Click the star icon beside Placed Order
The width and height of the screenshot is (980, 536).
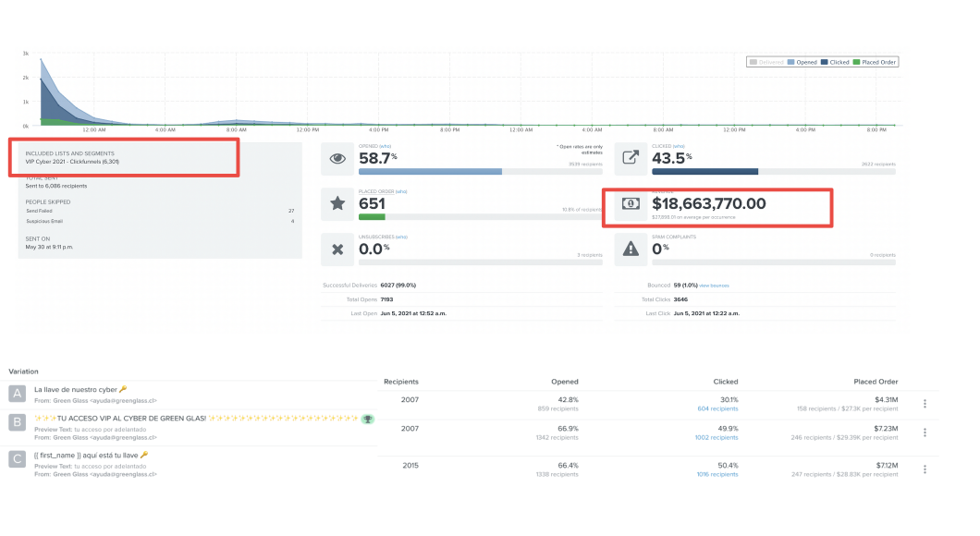[337, 203]
